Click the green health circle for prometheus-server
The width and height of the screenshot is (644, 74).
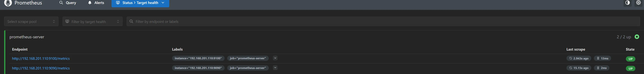click(x=637, y=37)
